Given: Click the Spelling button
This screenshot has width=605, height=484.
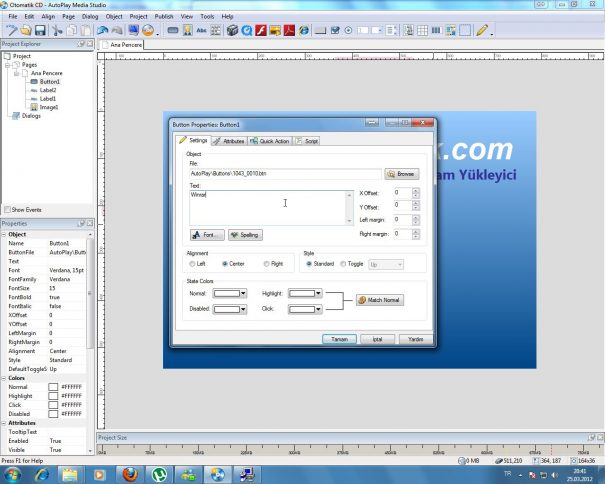Looking at the screenshot, I should (245, 235).
